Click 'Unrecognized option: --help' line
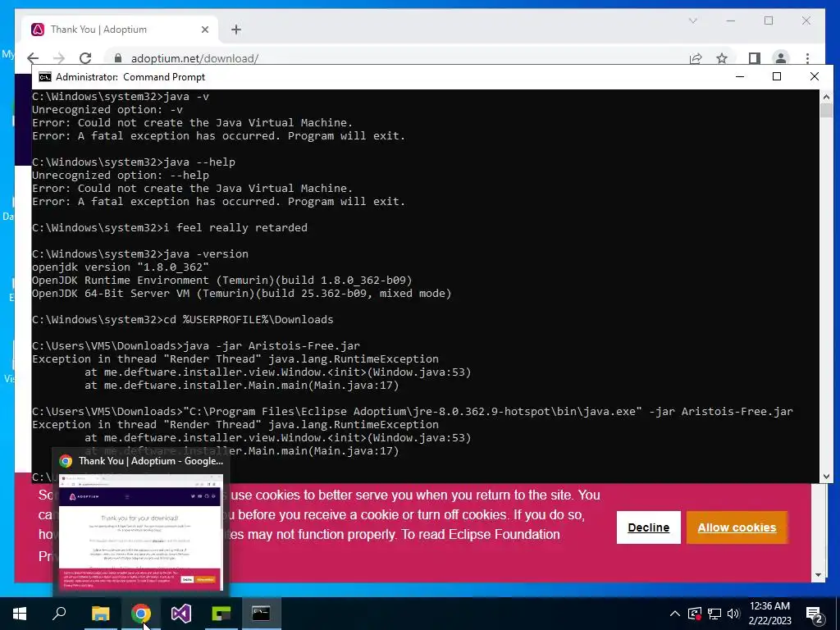Image resolution: width=840 pixels, height=630 pixels. [121, 176]
